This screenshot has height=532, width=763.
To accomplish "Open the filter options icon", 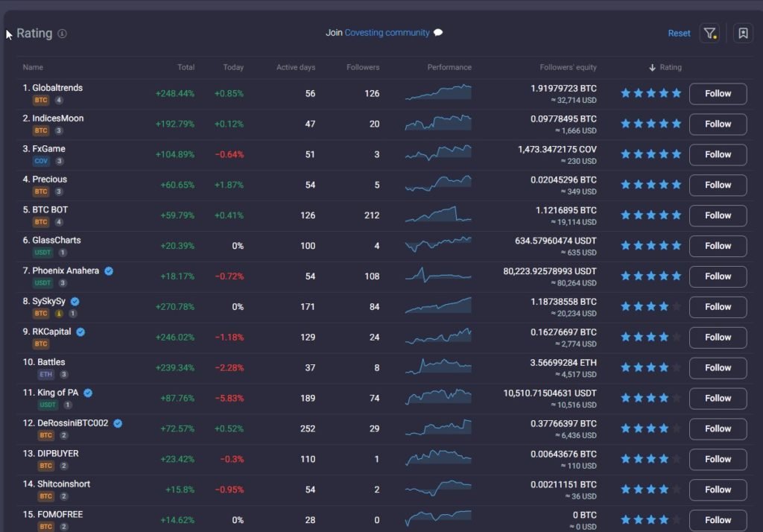I will [709, 33].
